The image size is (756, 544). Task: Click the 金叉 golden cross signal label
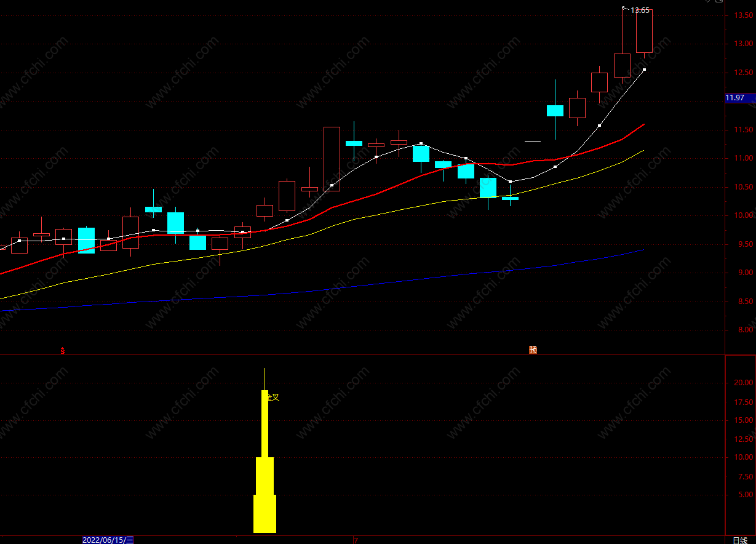(x=273, y=397)
